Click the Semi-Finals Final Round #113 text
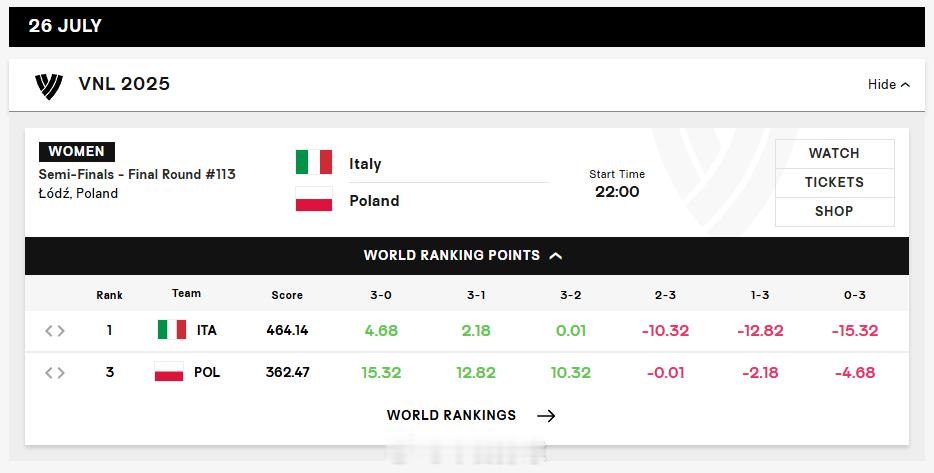The width and height of the screenshot is (934, 473). pos(137,175)
